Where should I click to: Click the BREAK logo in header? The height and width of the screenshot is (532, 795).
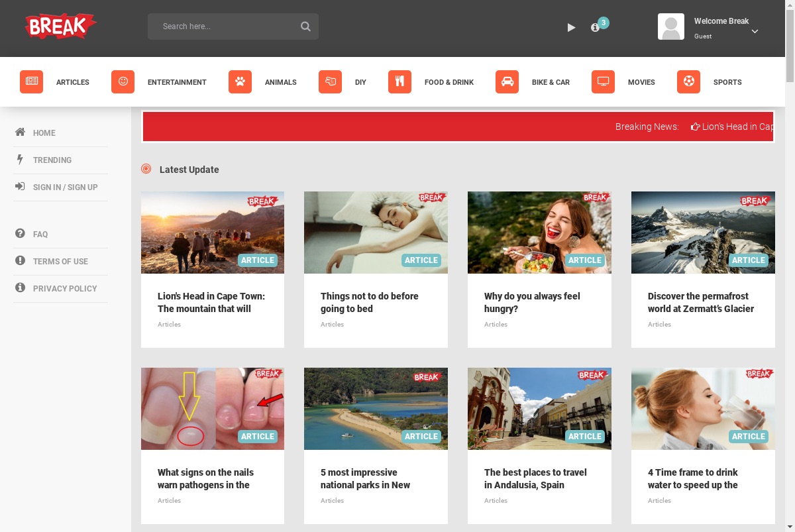[x=60, y=27]
